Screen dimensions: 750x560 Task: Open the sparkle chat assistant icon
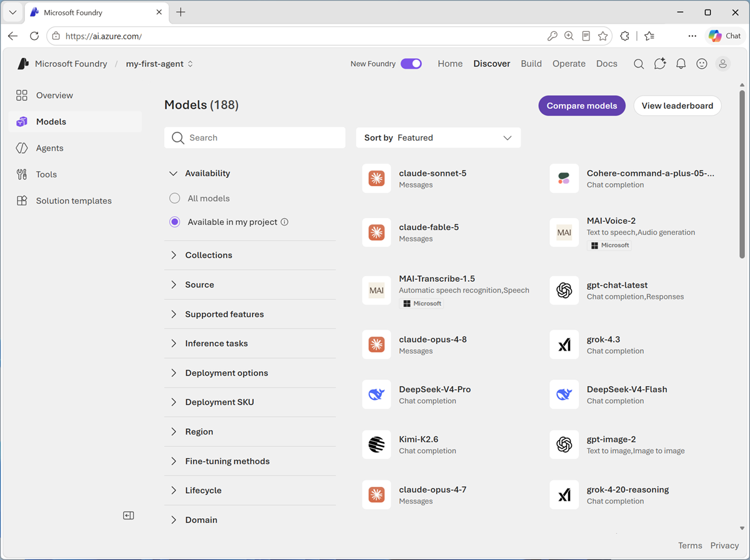pyautogui.click(x=660, y=64)
